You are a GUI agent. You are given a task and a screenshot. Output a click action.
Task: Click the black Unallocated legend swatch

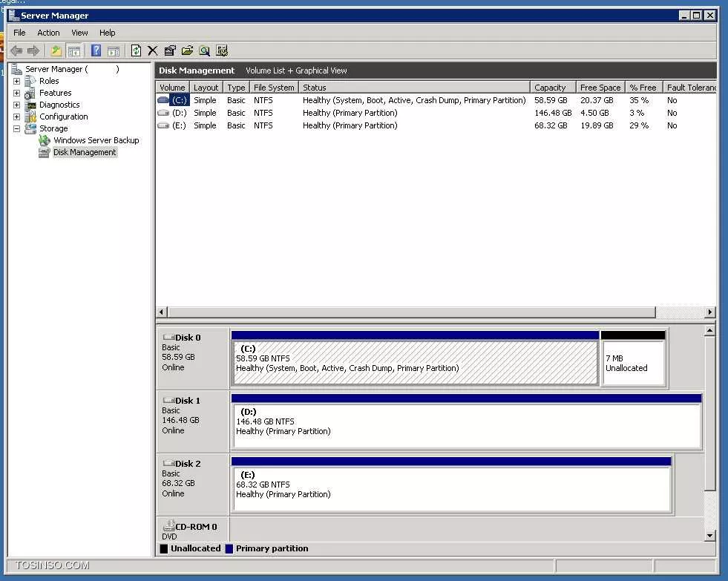163,548
